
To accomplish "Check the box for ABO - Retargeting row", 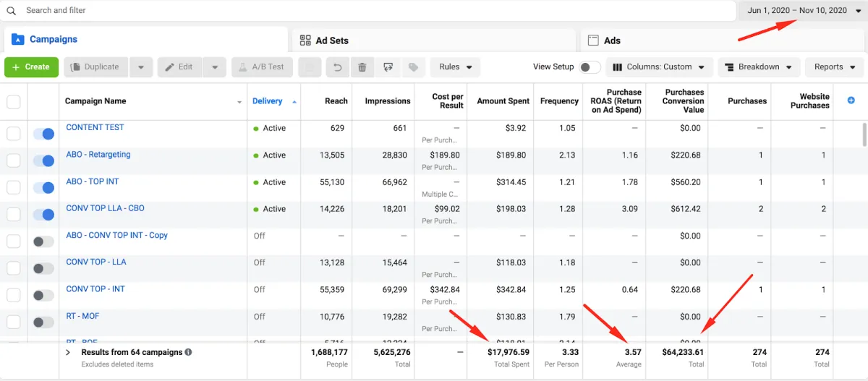I will (14, 160).
